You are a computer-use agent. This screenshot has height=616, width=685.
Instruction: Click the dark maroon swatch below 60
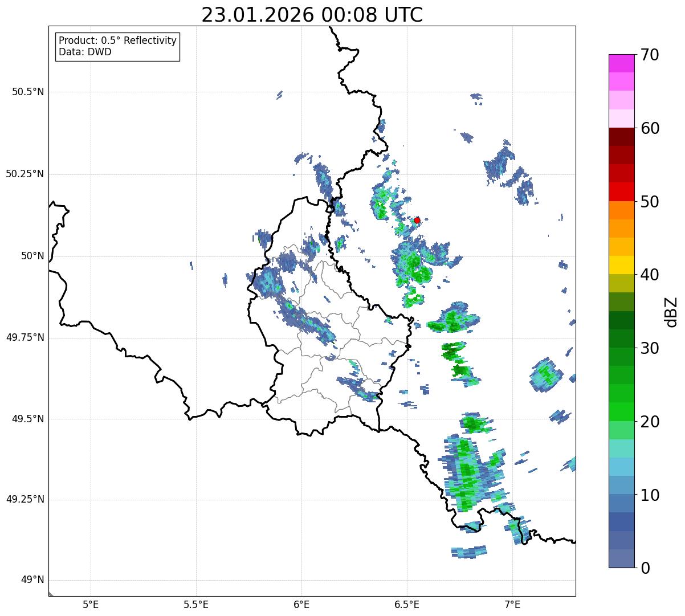coord(622,137)
